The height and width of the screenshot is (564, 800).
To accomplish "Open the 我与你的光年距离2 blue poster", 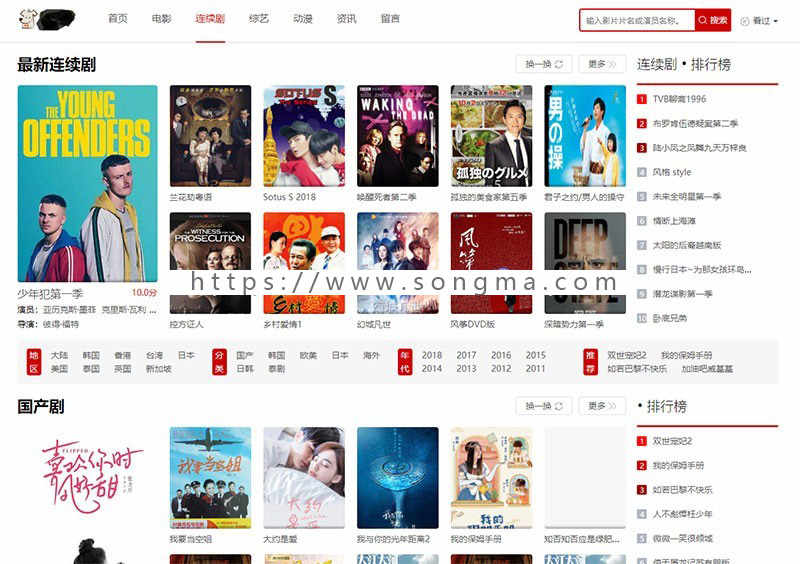I will [398, 478].
